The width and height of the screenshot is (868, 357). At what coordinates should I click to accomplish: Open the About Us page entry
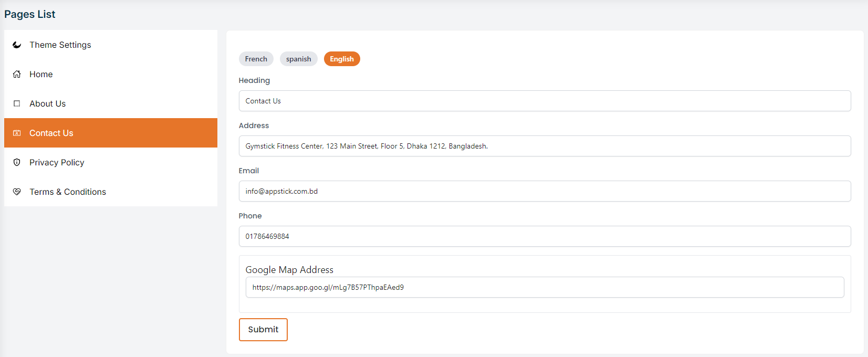coord(47,103)
